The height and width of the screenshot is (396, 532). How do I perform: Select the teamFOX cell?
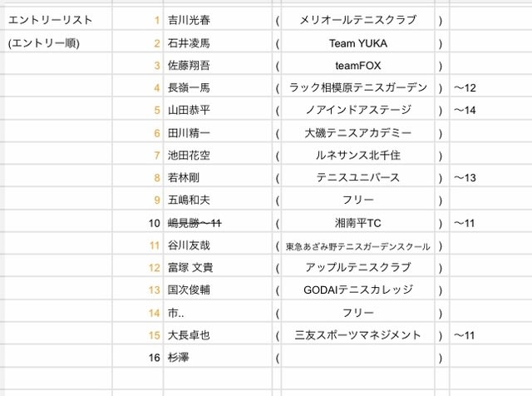click(x=358, y=65)
